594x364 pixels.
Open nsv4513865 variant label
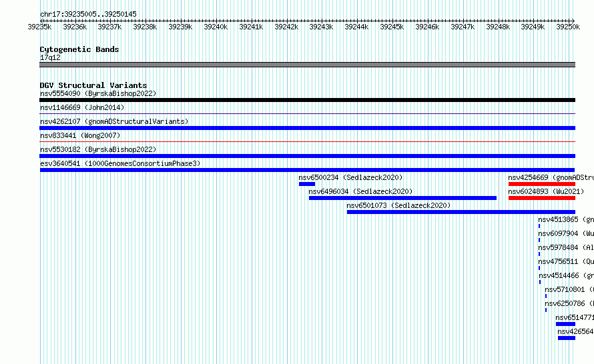tap(566, 219)
